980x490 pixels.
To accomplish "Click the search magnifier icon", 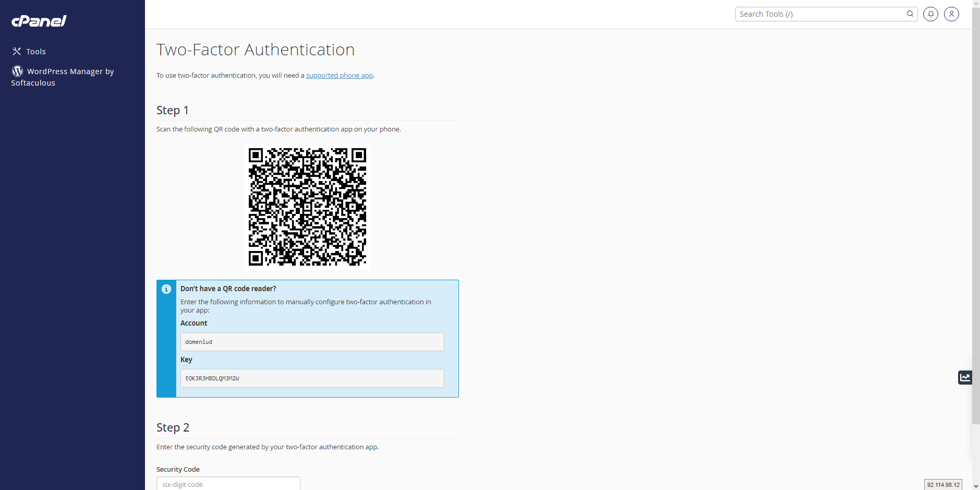I will 910,14.
